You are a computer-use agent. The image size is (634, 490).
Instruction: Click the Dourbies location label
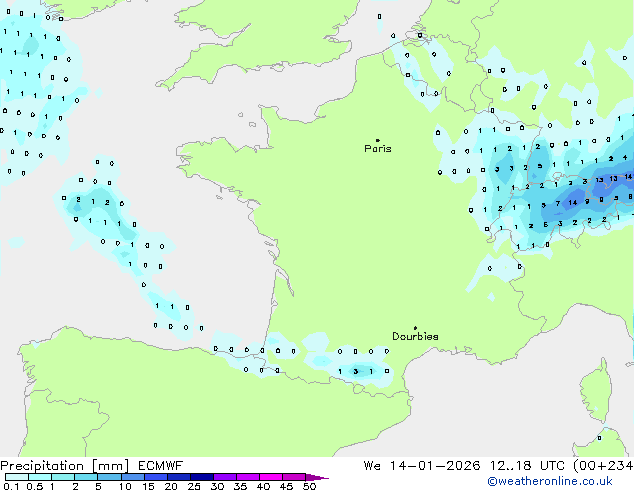(415, 336)
